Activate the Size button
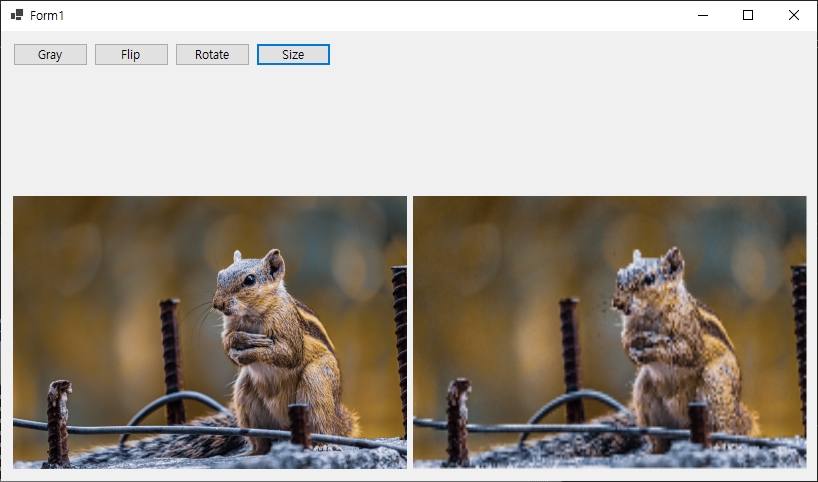 coord(293,54)
